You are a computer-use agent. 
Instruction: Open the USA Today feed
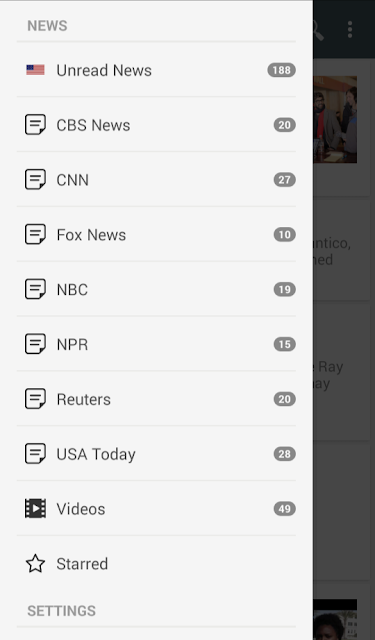(x=156, y=454)
